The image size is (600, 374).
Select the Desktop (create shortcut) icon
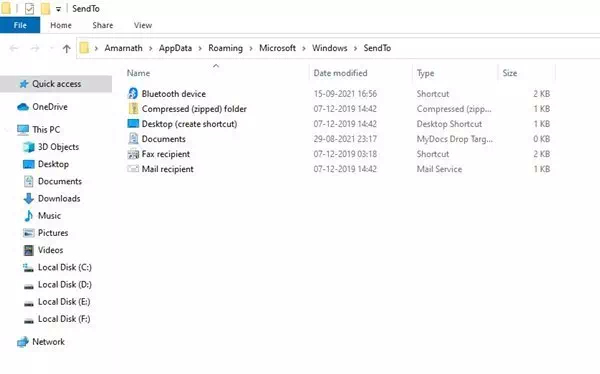[133, 124]
